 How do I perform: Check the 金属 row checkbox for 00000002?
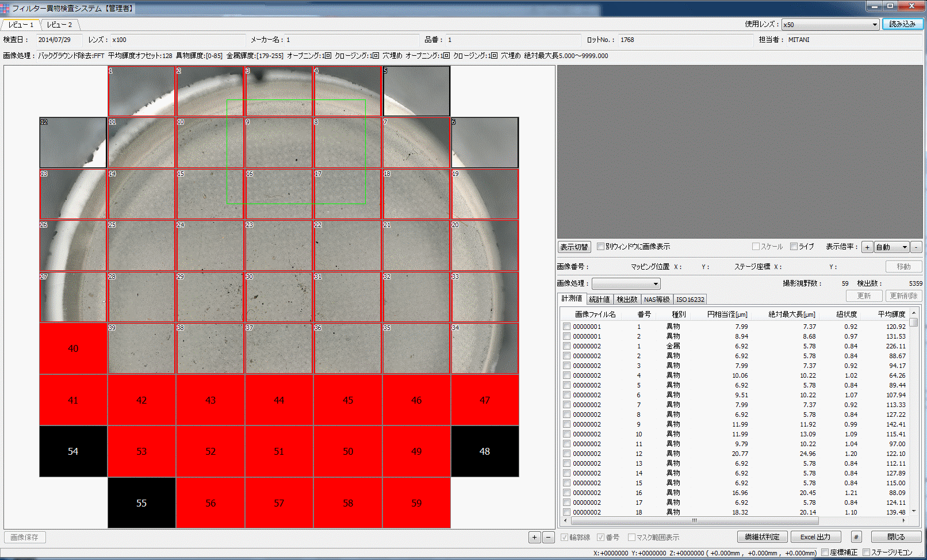pos(566,346)
